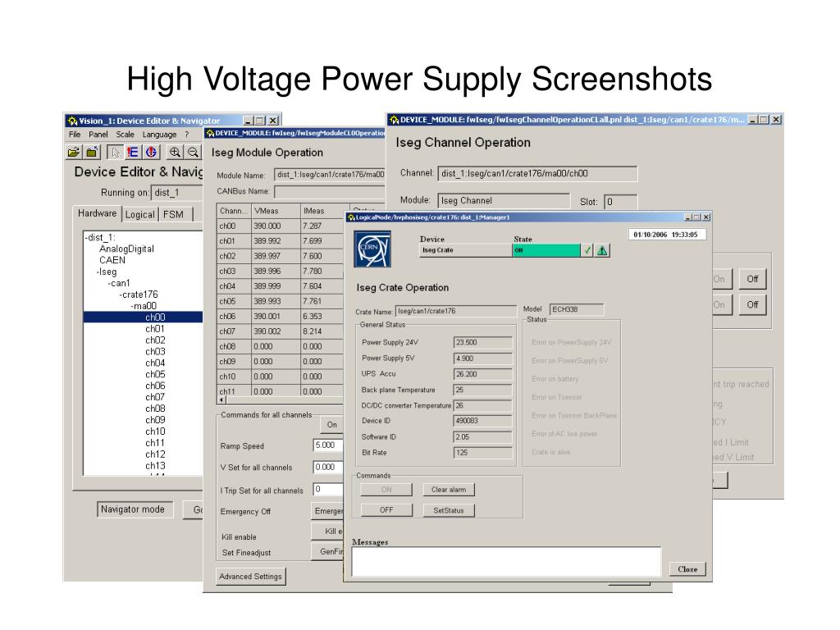840x630 pixels.
Task: Click the open folder toolbar icon
Action: pos(73,152)
